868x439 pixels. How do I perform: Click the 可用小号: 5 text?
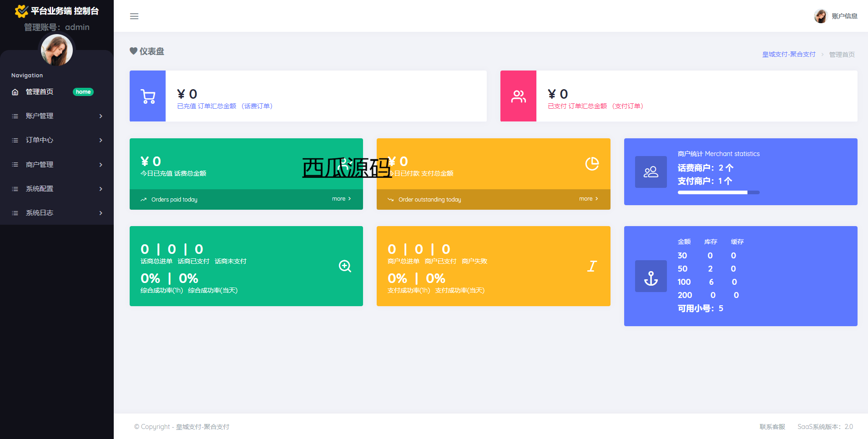click(x=701, y=308)
